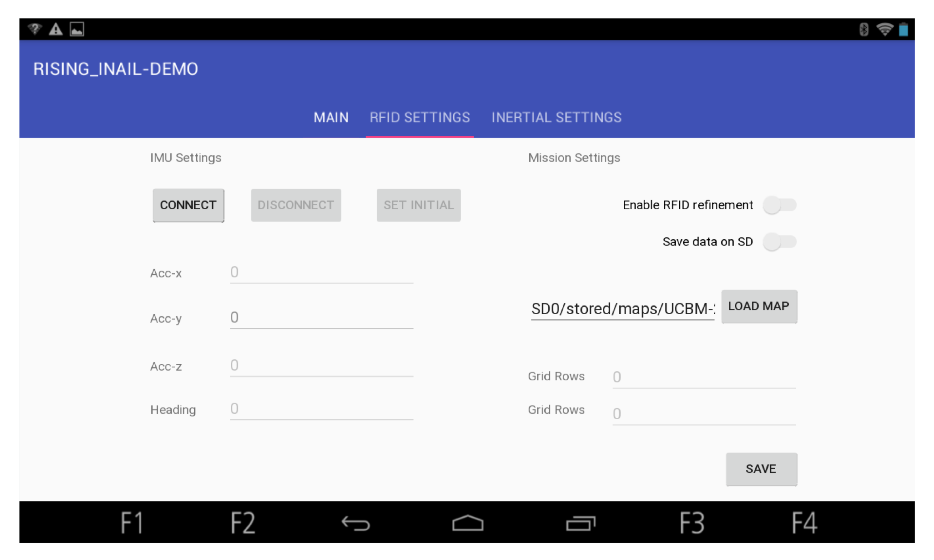The width and height of the screenshot is (934, 560).
Task: Open the INERTIAL SETTINGS tab
Action: (x=556, y=117)
